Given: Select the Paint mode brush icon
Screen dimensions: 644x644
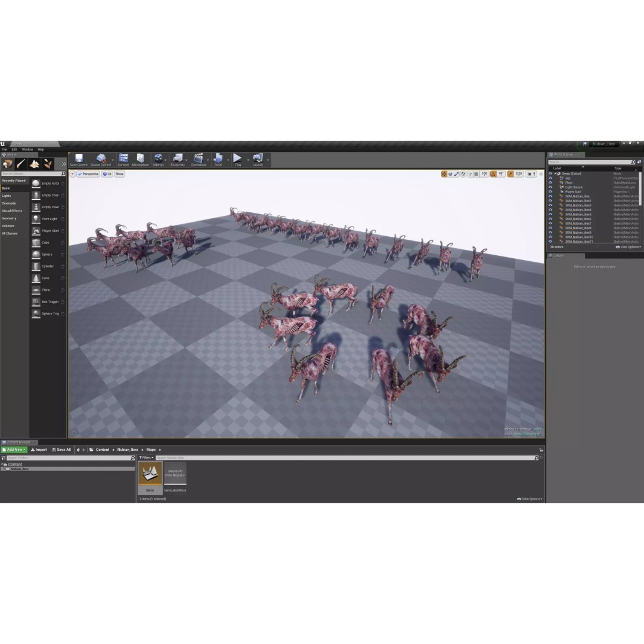Looking at the screenshot, I should (x=21, y=165).
